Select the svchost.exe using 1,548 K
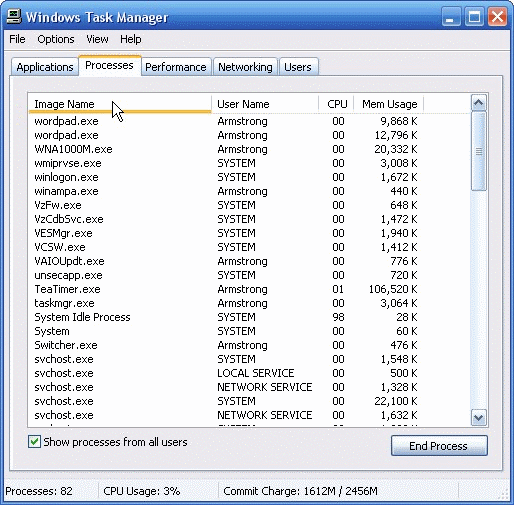514x505 pixels. pyautogui.click(x=250, y=359)
